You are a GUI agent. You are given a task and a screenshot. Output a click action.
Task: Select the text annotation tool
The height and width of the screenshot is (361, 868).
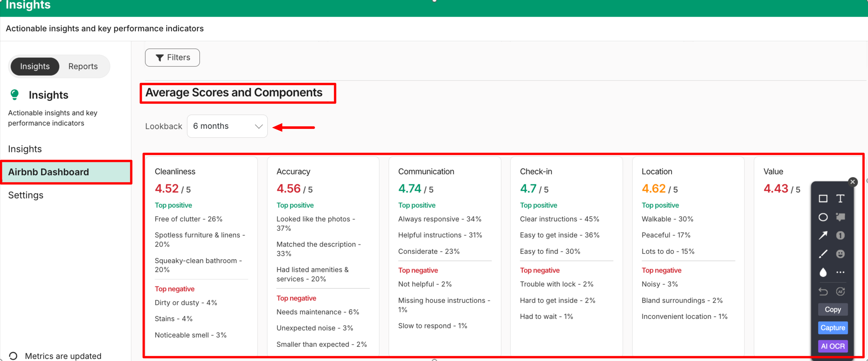tap(840, 199)
